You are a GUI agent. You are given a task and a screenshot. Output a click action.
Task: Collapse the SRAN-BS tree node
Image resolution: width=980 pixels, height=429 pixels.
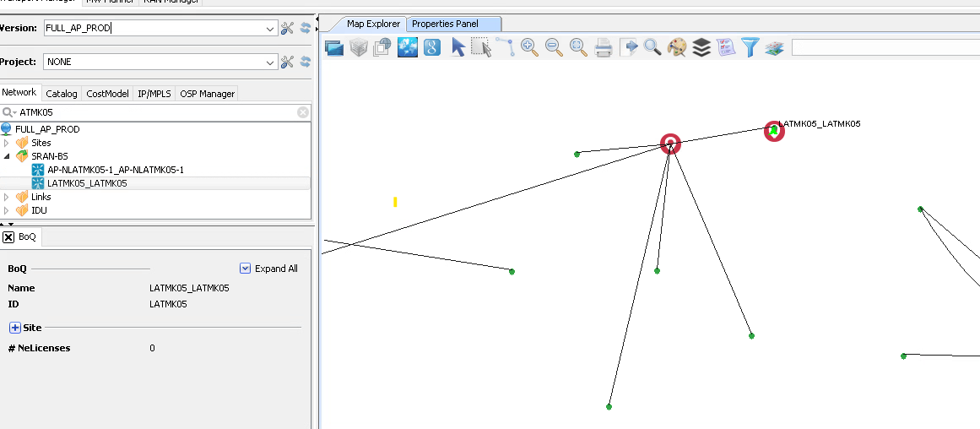tap(8, 156)
